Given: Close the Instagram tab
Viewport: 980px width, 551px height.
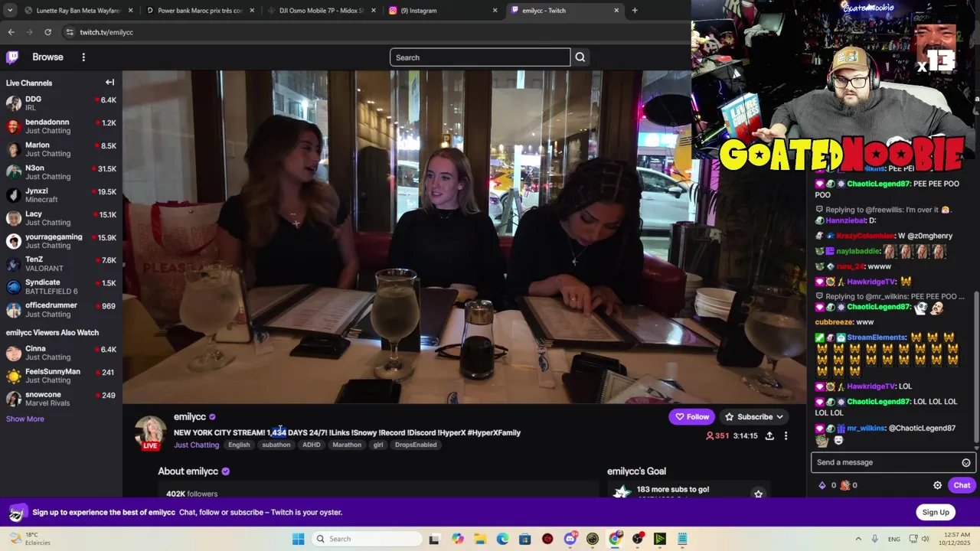Looking at the screenshot, I should [x=495, y=11].
